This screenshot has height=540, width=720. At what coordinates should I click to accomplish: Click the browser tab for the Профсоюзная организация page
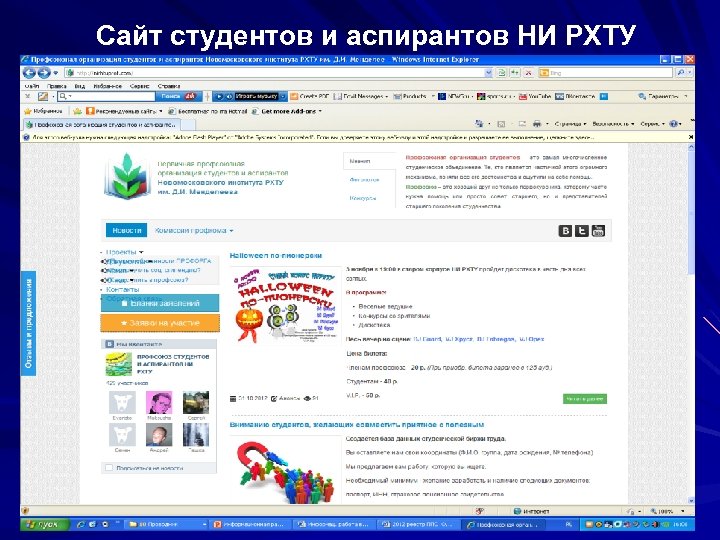click(102, 124)
